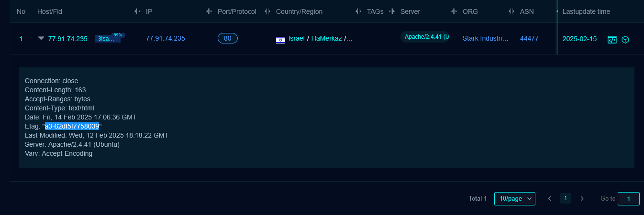Open the Stark Industries organization link
Screen dimensions: 644x215
485,39
